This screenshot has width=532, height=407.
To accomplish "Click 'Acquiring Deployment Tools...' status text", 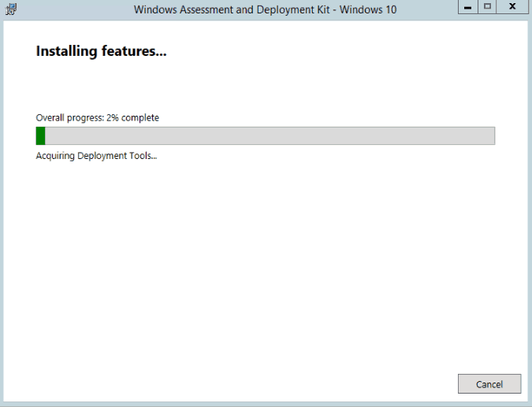I will point(96,156).
